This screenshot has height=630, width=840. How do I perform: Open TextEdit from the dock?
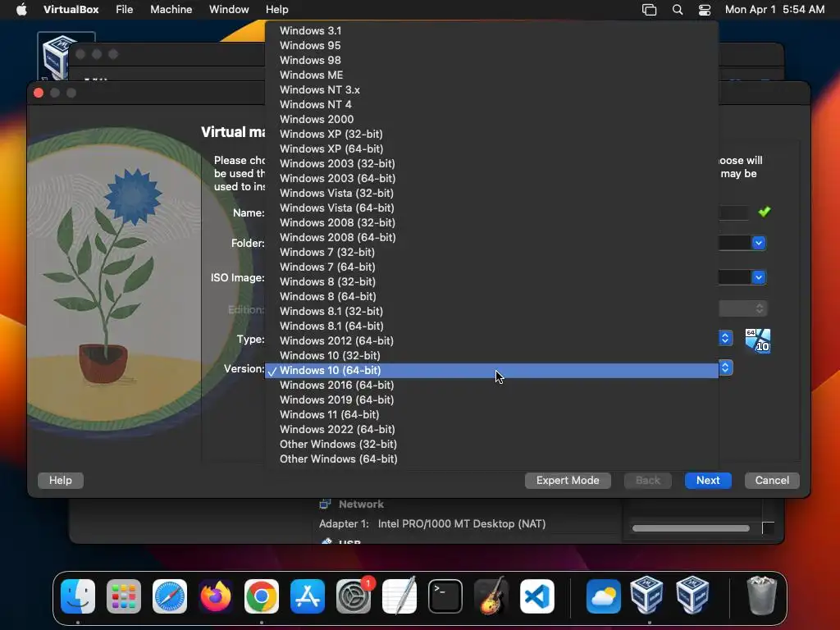(399, 596)
